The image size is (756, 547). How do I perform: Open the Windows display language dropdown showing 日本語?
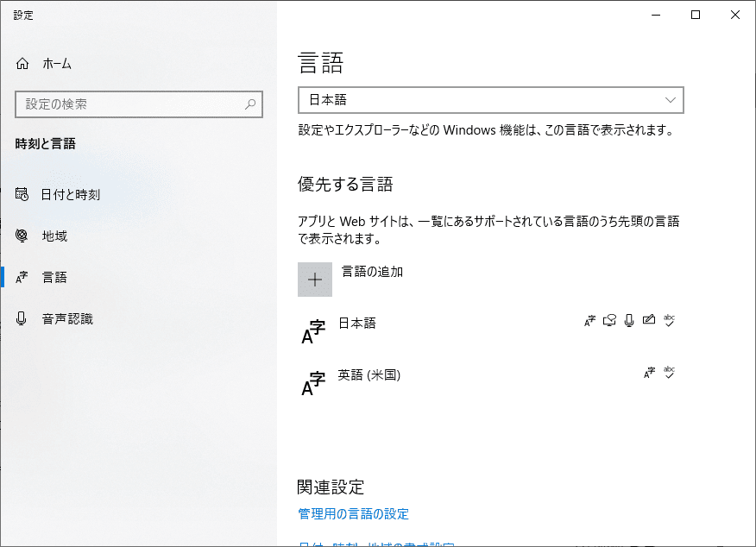click(x=490, y=100)
